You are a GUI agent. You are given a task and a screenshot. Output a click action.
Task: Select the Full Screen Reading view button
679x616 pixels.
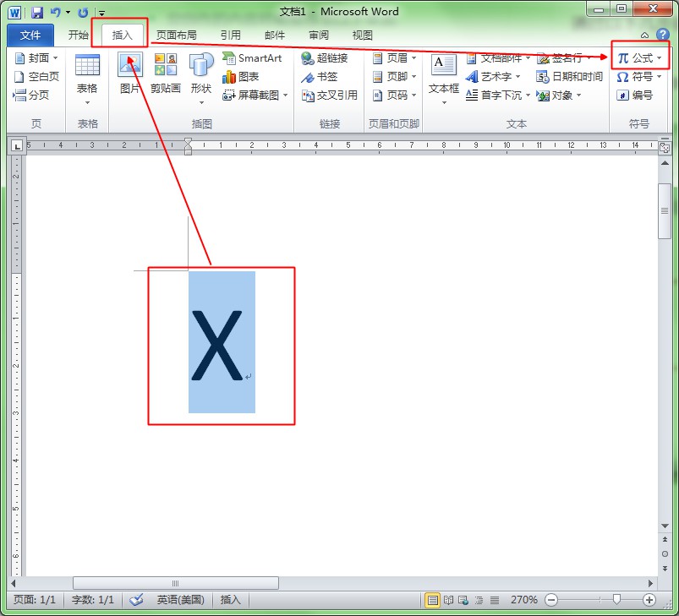point(448,600)
